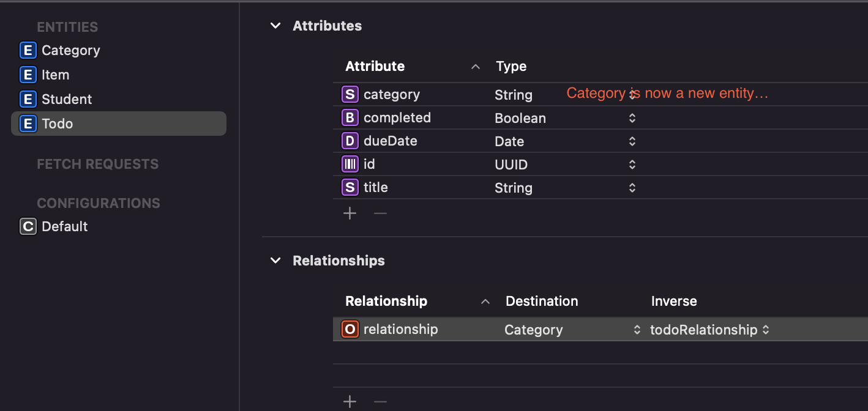Viewport: 868px width, 411px height.
Task: Click the Student entity icon
Action: (28, 99)
